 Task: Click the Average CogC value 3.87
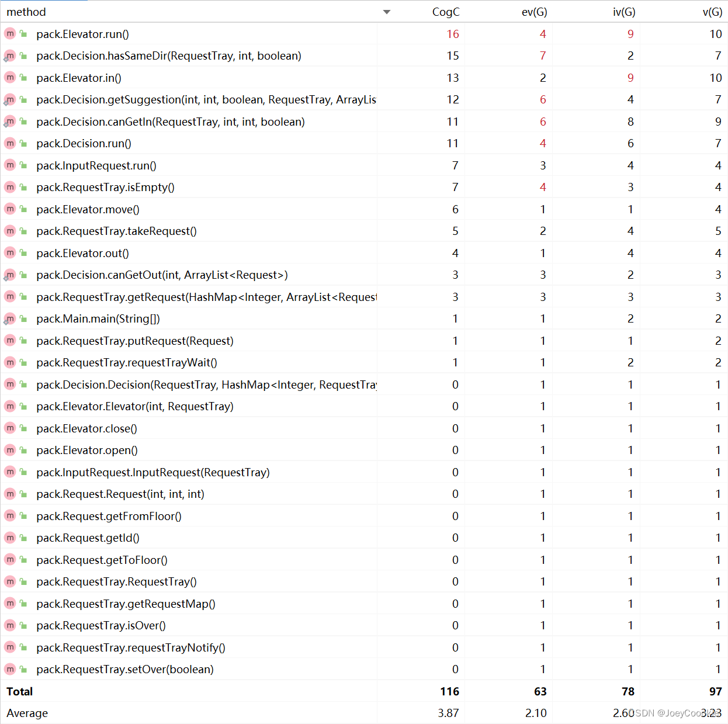[x=449, y=713]
